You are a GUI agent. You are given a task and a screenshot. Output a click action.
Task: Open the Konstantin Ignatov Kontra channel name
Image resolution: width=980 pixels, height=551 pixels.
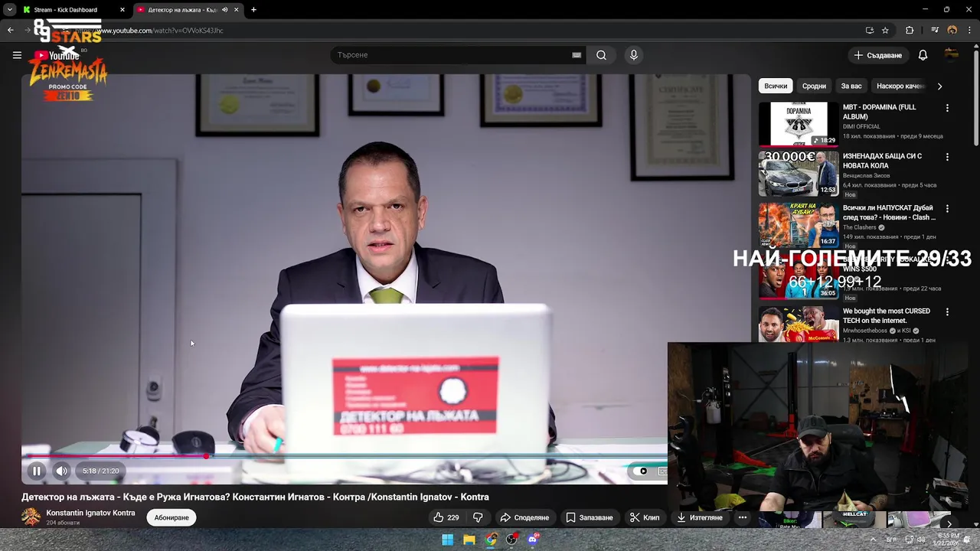(x=90, y=513)
